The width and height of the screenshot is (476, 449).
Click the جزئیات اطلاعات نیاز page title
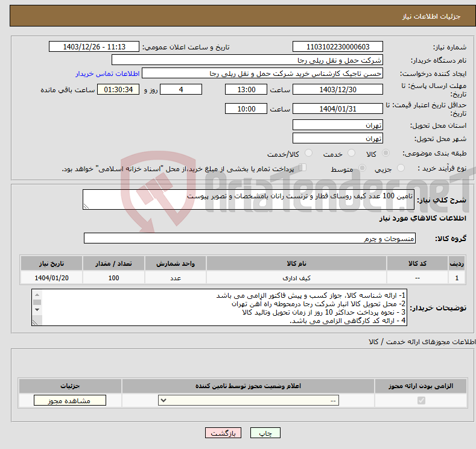[431, 16]
